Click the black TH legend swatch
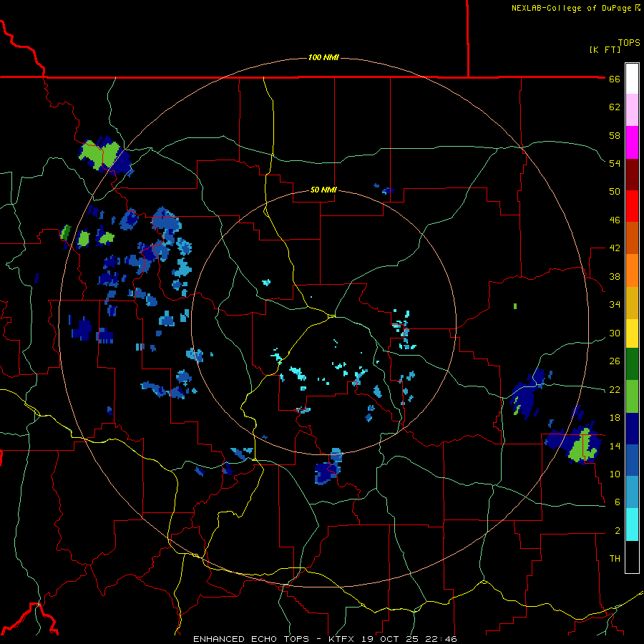 tap(632, 557)
